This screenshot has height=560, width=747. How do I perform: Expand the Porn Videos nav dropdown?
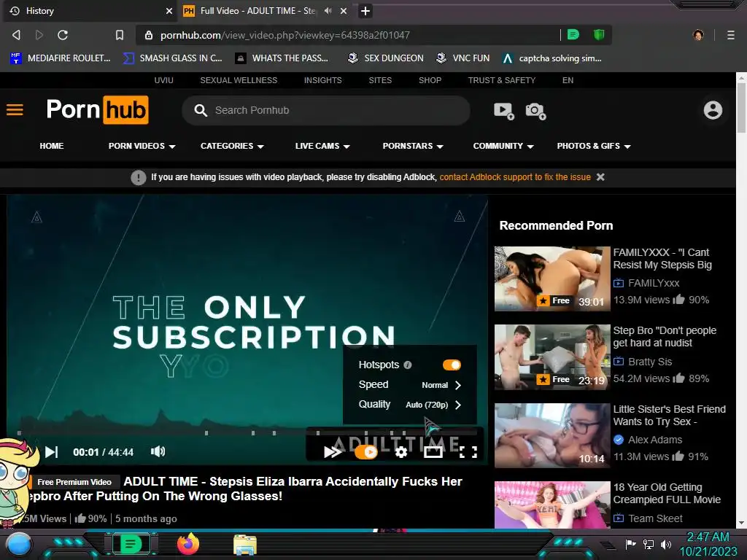(x=142, y=146)
